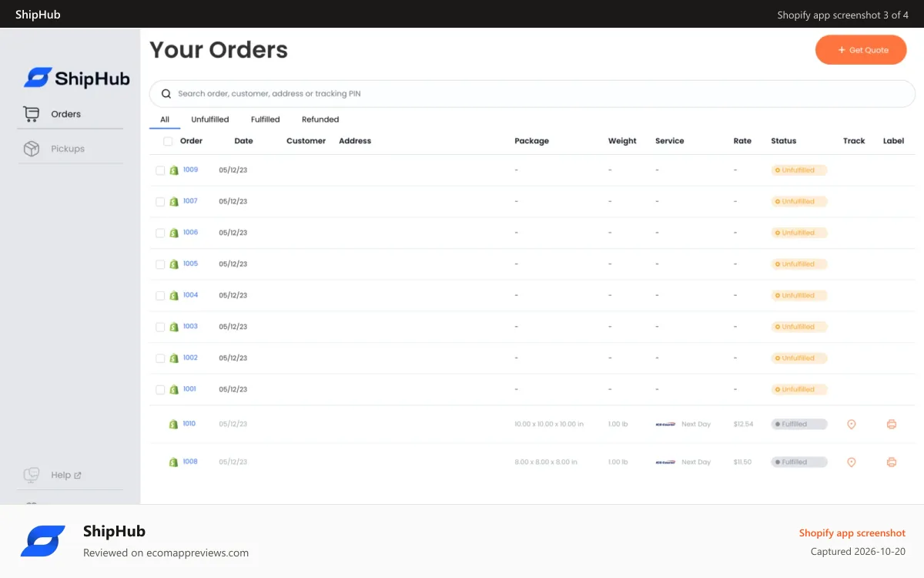Tick the select-all checkbox in the header

[168, 141]
